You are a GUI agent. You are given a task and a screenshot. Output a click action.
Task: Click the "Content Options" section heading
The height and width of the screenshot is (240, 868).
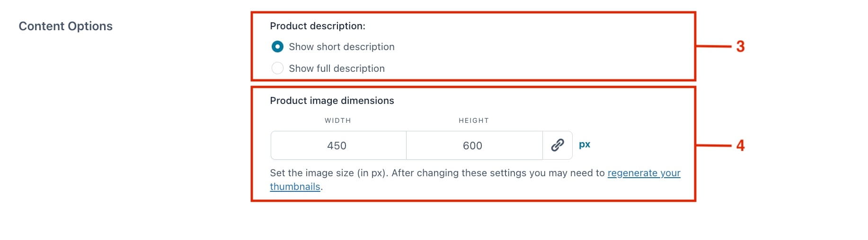(65, 26)
